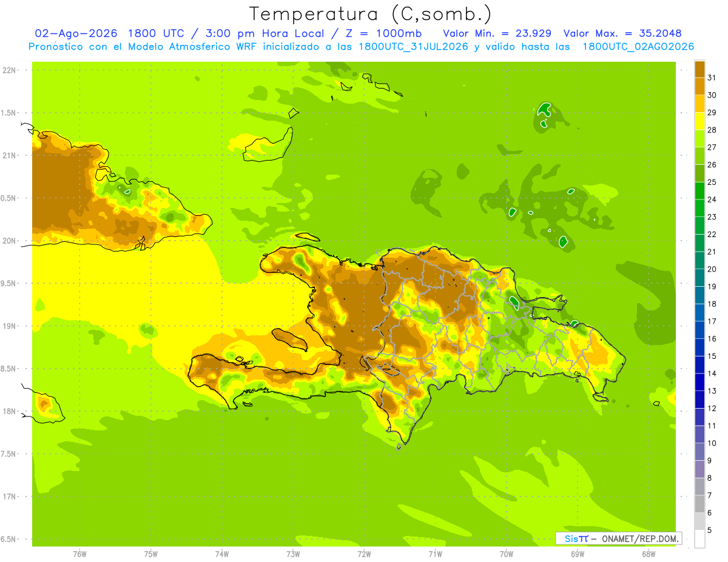This screenshot has width=728, height=562.
Task: Click legend value 14 on the color scale
Action: pyautogui.click(x=712, y=373)
